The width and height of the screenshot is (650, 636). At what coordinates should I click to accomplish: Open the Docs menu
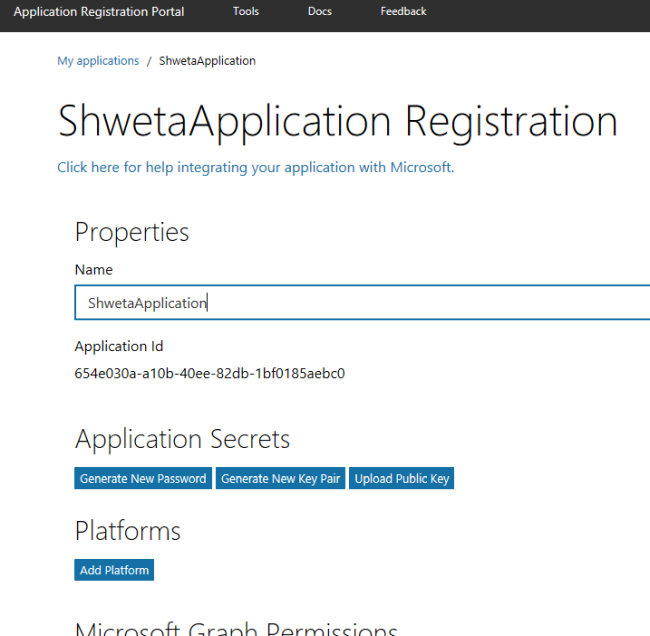320,12
